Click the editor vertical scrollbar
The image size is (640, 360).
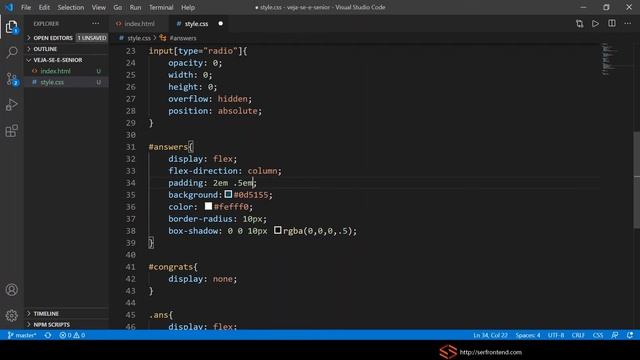click(637, 180)
